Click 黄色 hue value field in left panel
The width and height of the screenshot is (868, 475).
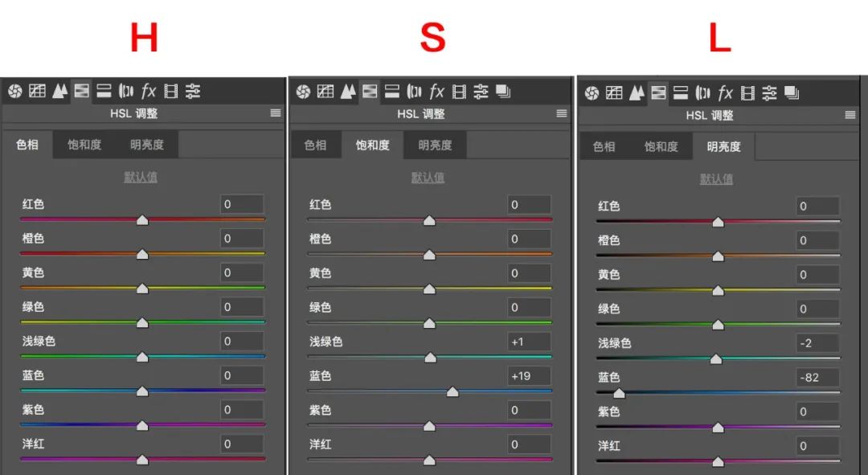pyautogui.click(x=242, y=272)
